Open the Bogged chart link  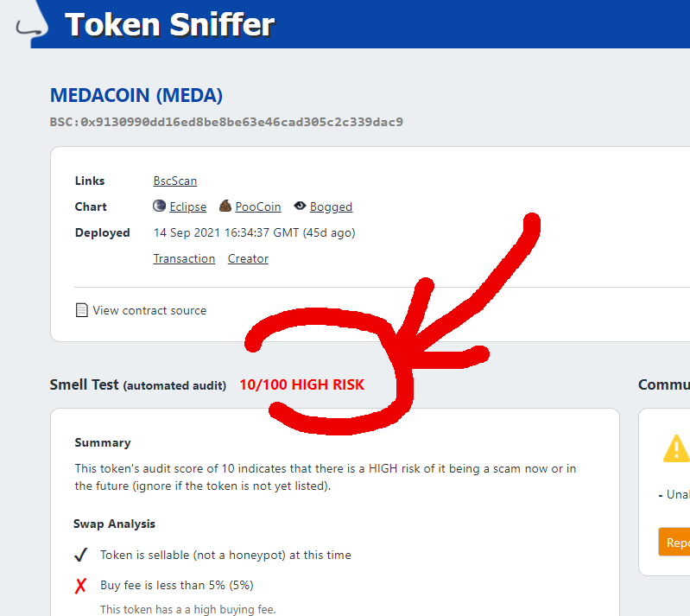331,207
